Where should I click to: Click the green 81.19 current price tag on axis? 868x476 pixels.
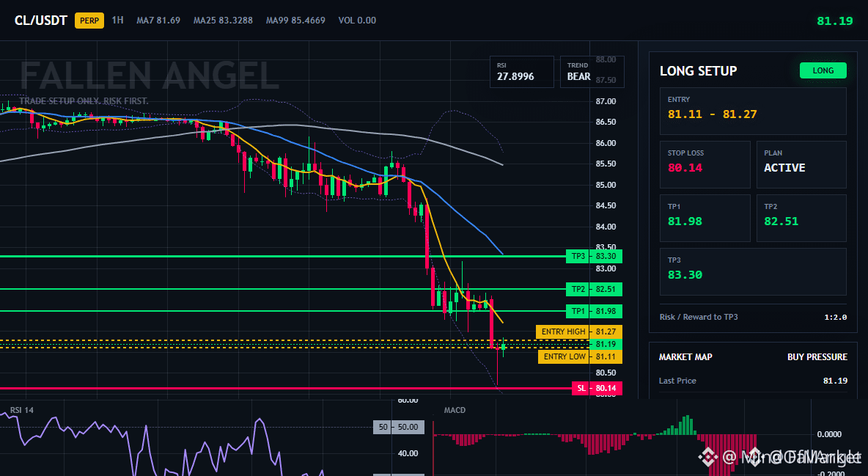click(x=606, y=344)
